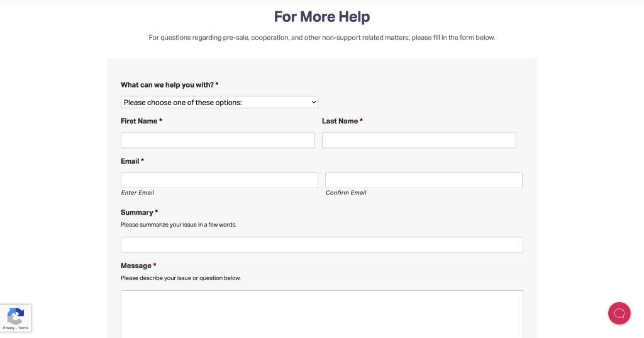Screen dimensions: 644x338
Task: Click the 'What can we help you with?' label
Action: 167,85
